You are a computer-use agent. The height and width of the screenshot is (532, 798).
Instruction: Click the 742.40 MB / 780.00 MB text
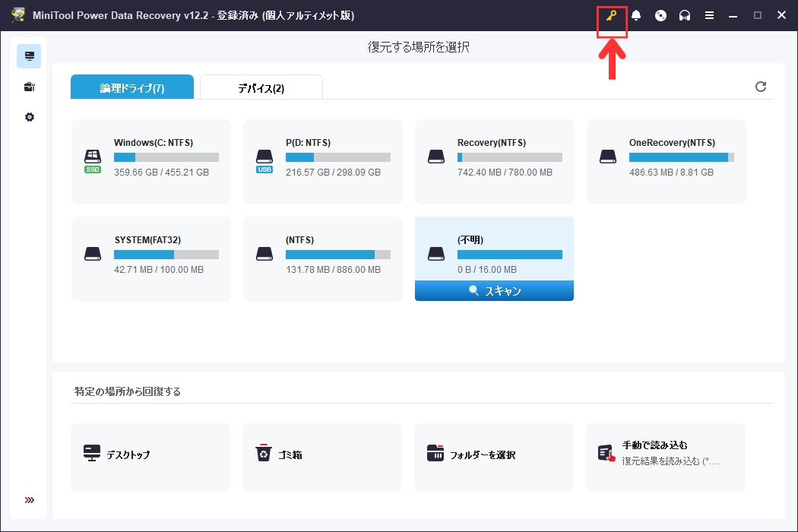(x=505, y=172)
